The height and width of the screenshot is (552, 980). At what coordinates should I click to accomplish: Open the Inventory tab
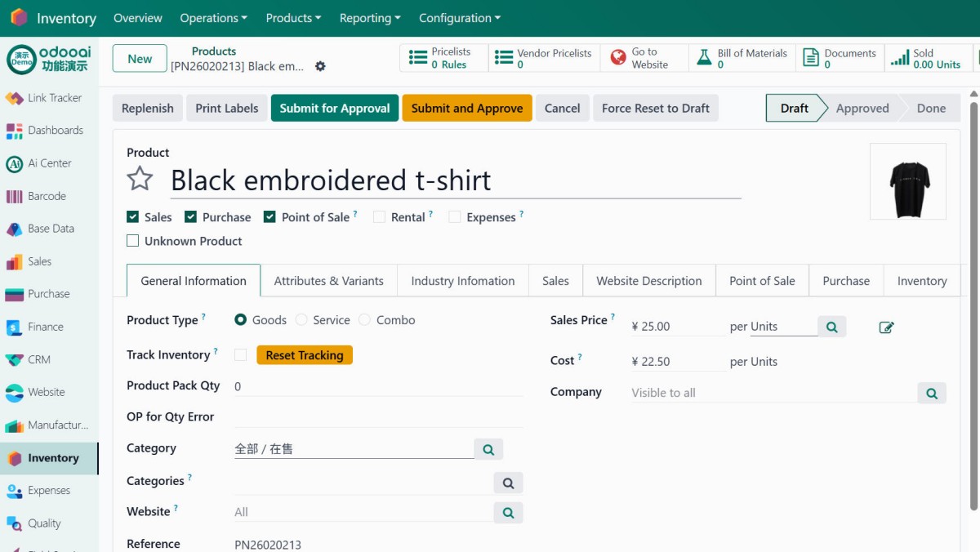click(922, 281)
